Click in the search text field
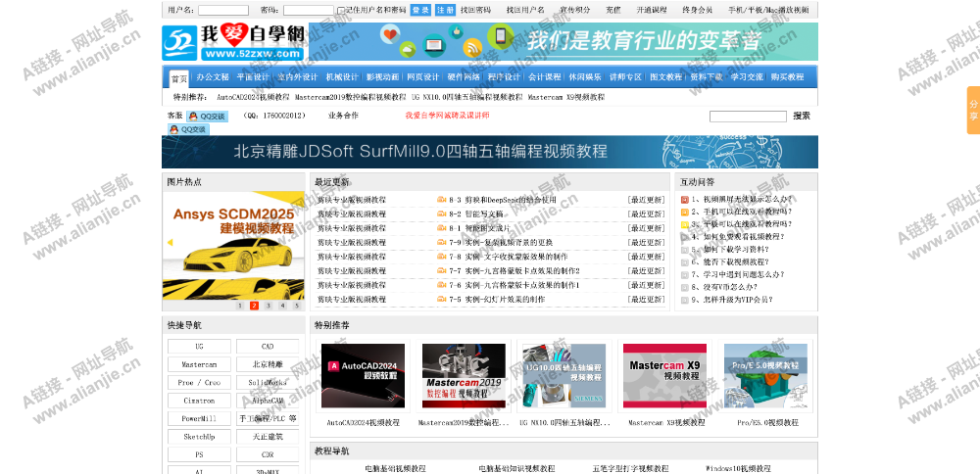 pos(747,117)
